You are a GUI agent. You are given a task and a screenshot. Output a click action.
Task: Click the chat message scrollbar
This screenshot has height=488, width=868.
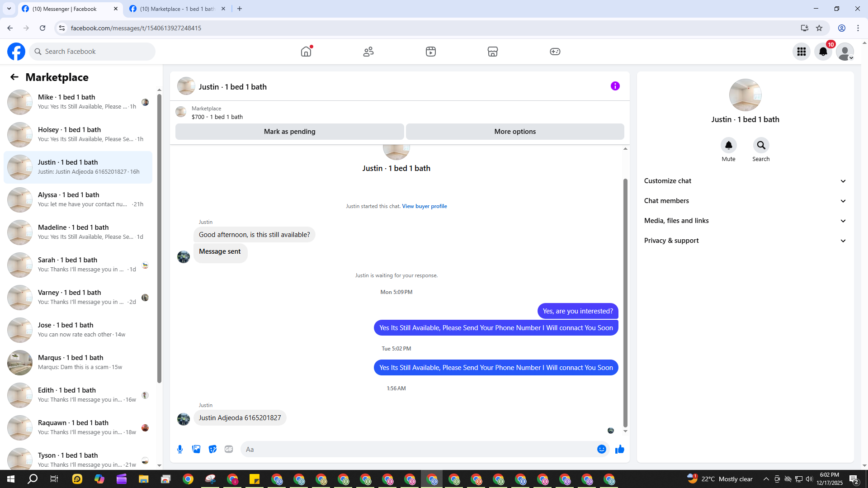pyautogui.click(x=625, y=302)
